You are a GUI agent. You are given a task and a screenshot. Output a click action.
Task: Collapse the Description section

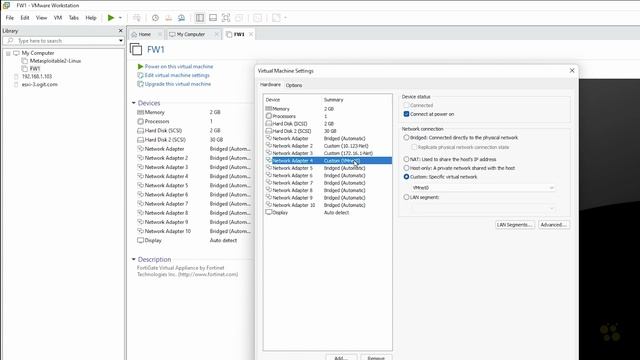coord(133,259)
